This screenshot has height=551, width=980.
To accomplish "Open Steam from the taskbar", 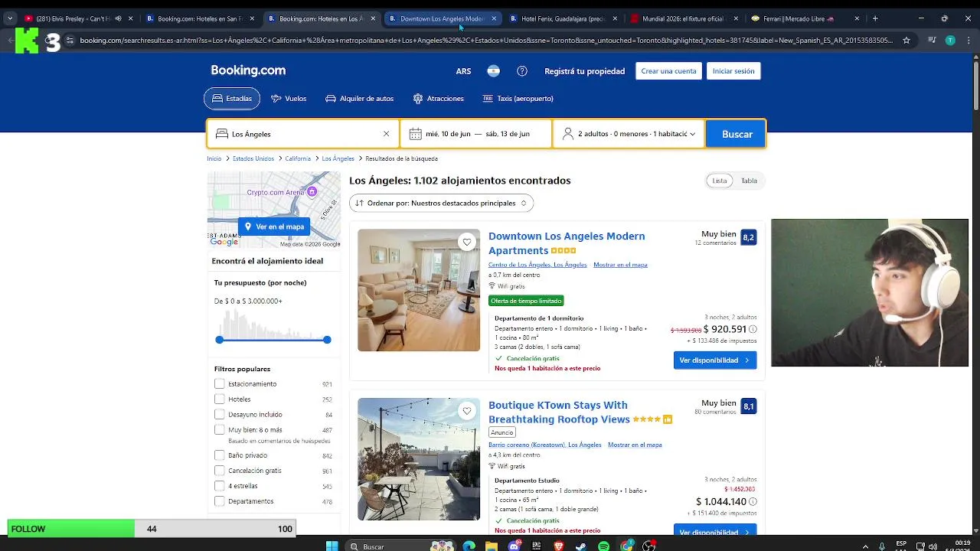I will point(580,546).
